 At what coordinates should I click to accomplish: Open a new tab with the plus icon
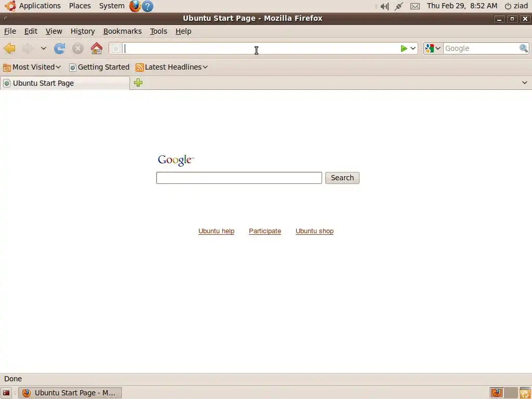point(138,83)
